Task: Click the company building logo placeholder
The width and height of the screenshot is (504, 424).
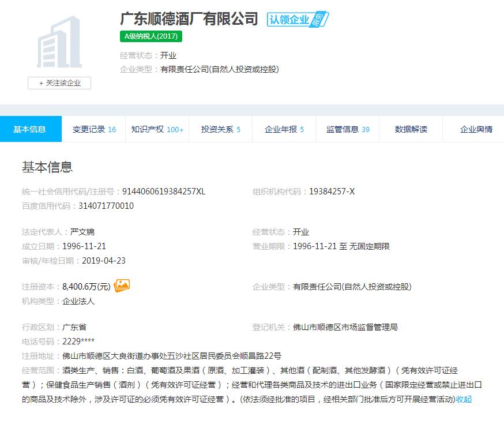Action: click(x=59, y=42)
